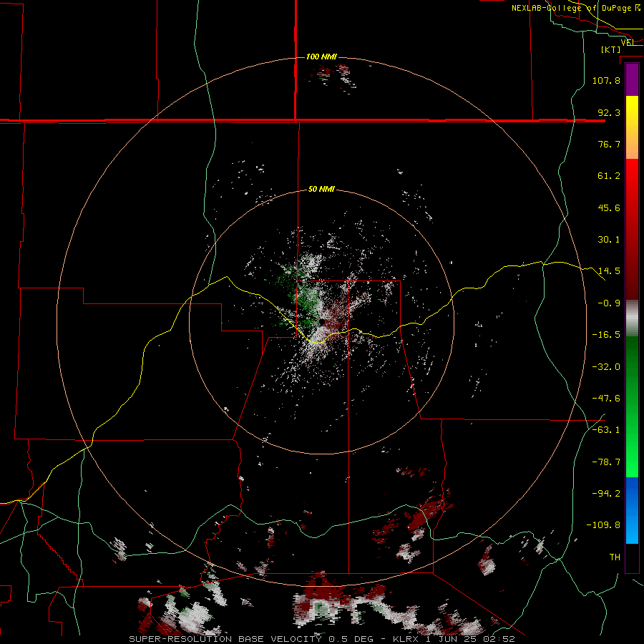The width and height of the screenshot is (644, 644).
Task: Click the 76.7 velocity scale value
Action: [609, 144]
